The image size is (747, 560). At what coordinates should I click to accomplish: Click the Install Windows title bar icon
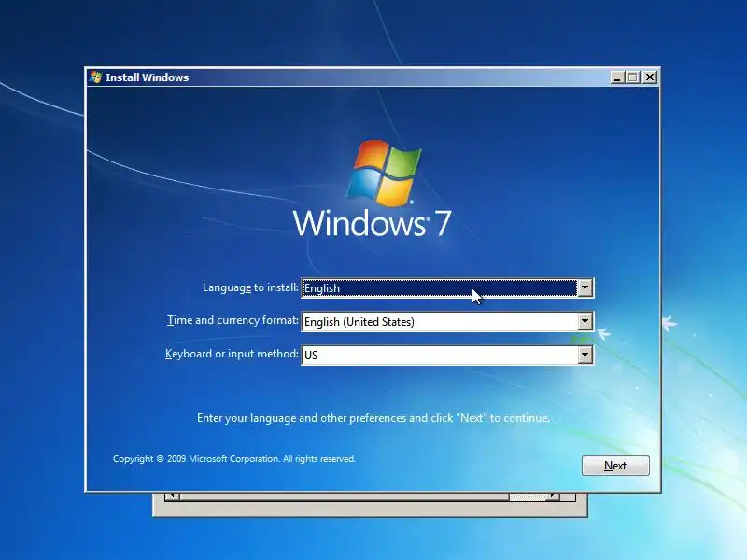coord(96,77)
